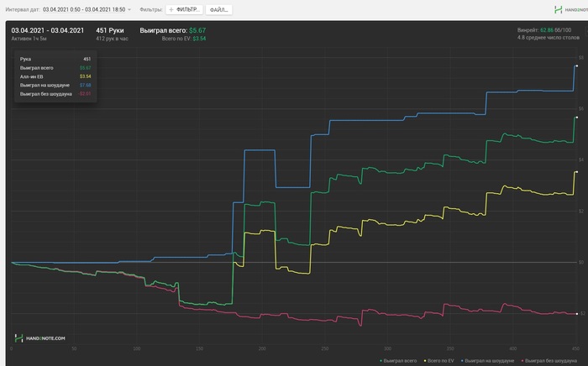The image size is (588, 366).
Task: Click end marker of yellow EV line
Action: pos(577,172)
